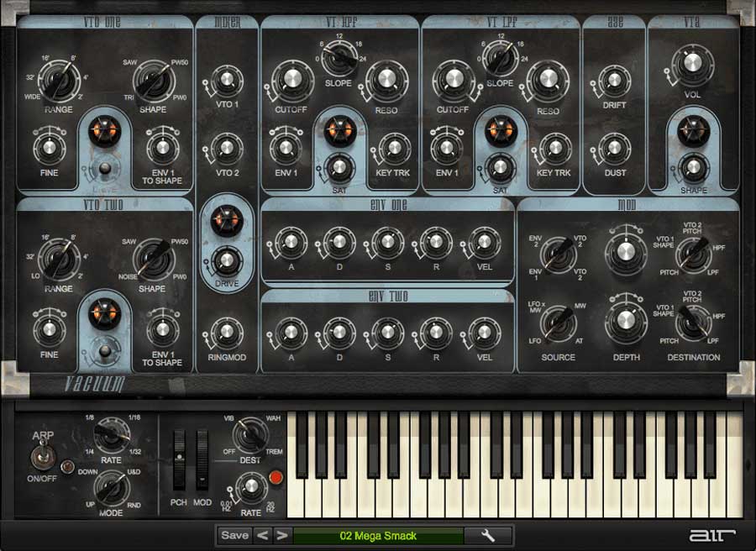Click the VT LPF Cutoff knob
The height and width of the screenshot is (551, 756).
coord(454,81)
